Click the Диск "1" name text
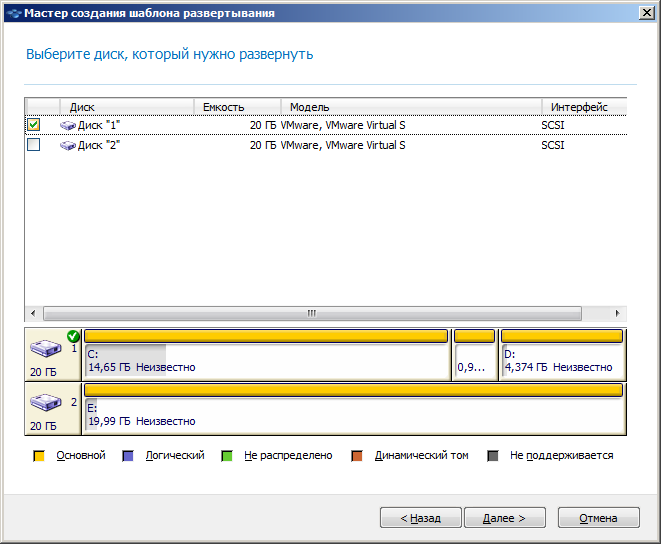Screen dimensions: 661x544 pos(99,125)
